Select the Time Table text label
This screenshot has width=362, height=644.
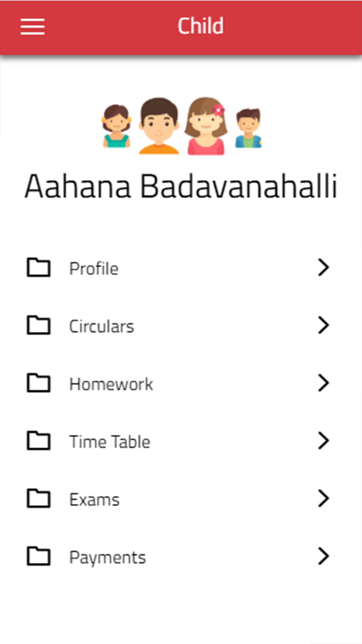(110, 442)
